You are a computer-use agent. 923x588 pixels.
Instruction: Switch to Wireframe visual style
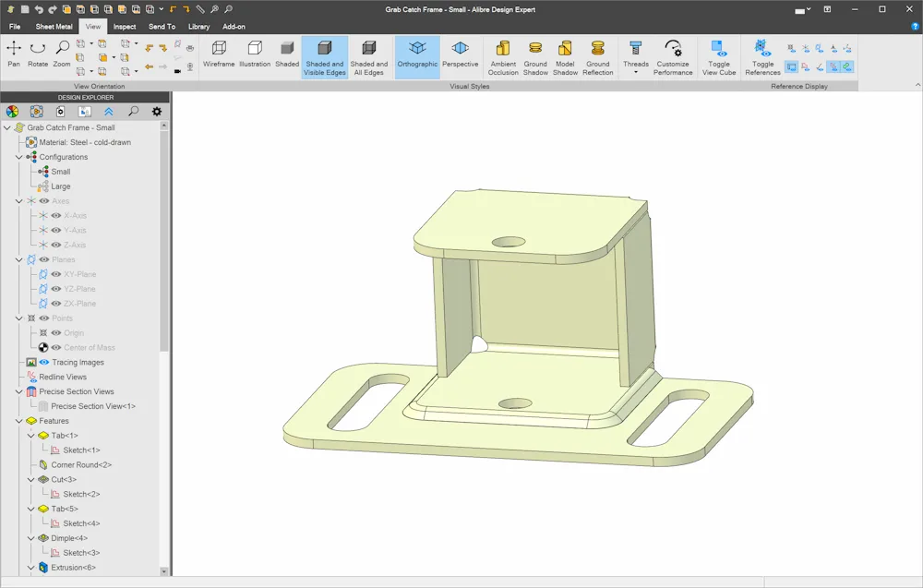click(219, 54)
